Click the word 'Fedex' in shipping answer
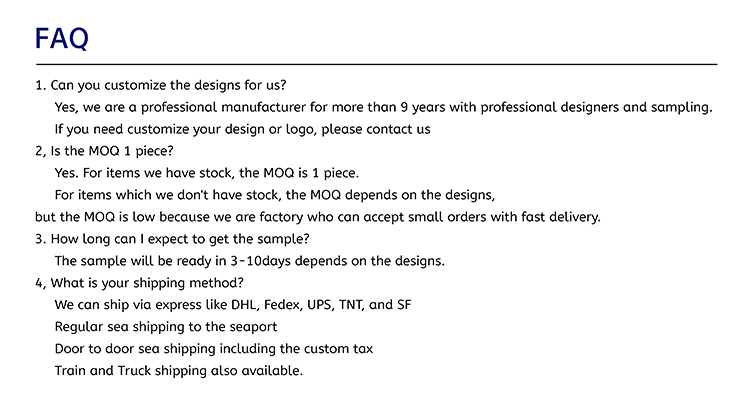The width and height of the screenshot is (750, 416). tap(283, 305)
